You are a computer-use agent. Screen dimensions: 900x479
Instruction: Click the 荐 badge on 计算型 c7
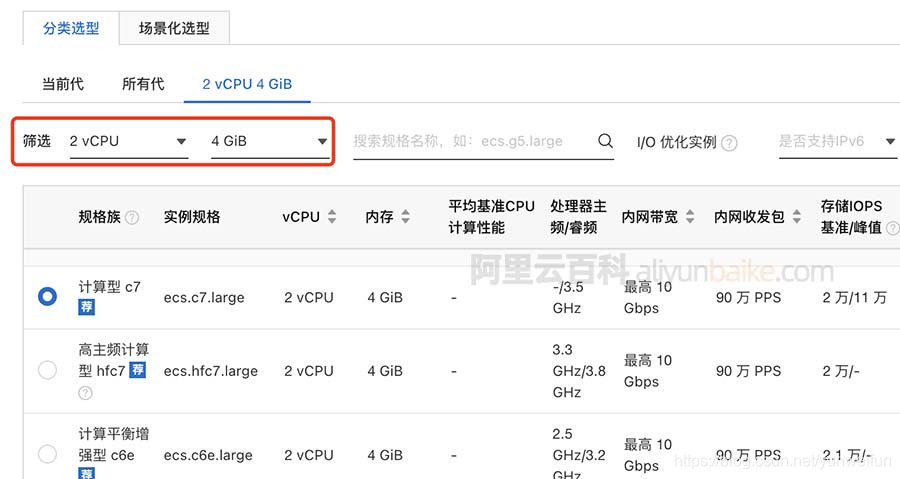point(86,307)
